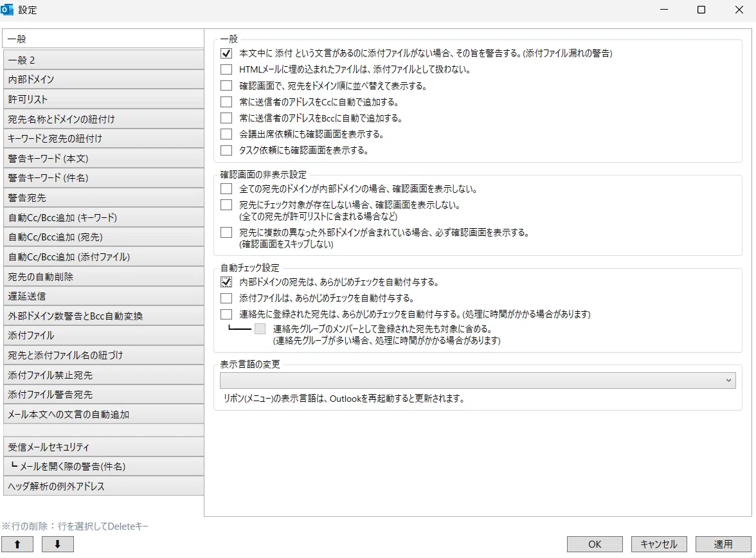
Task: Check 複数の異なった外部ドメイン option
Action: (x=226, y=233)
